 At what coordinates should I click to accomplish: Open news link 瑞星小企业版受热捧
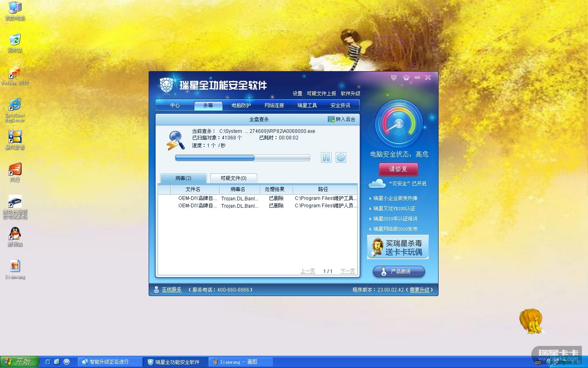coord(395,198)
